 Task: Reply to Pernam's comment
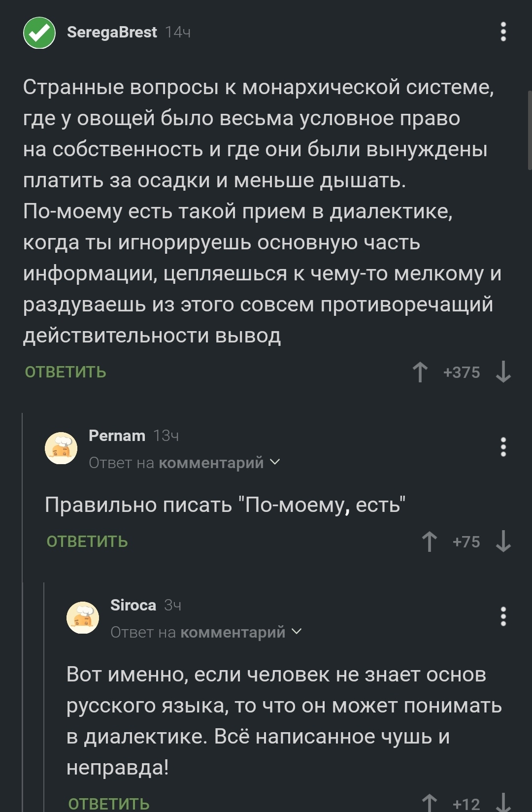87,541
